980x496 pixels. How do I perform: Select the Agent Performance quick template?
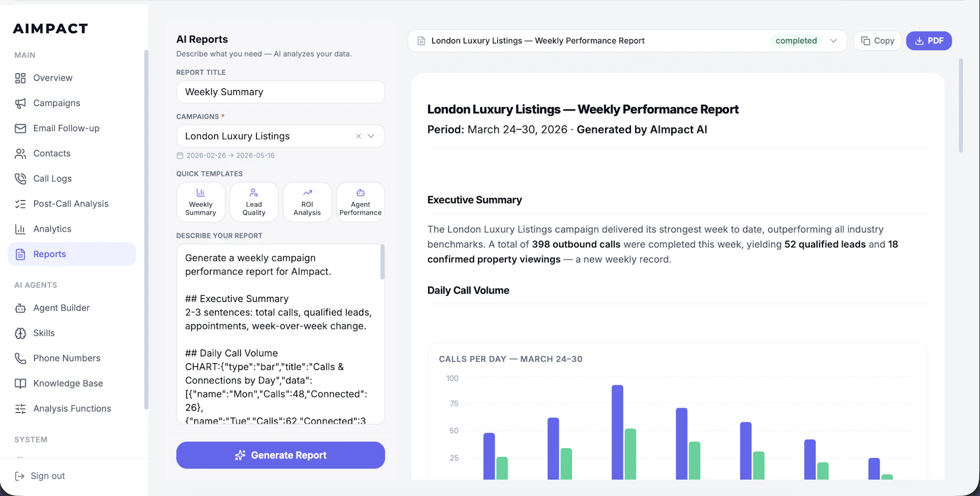click(x=361, y=202)
